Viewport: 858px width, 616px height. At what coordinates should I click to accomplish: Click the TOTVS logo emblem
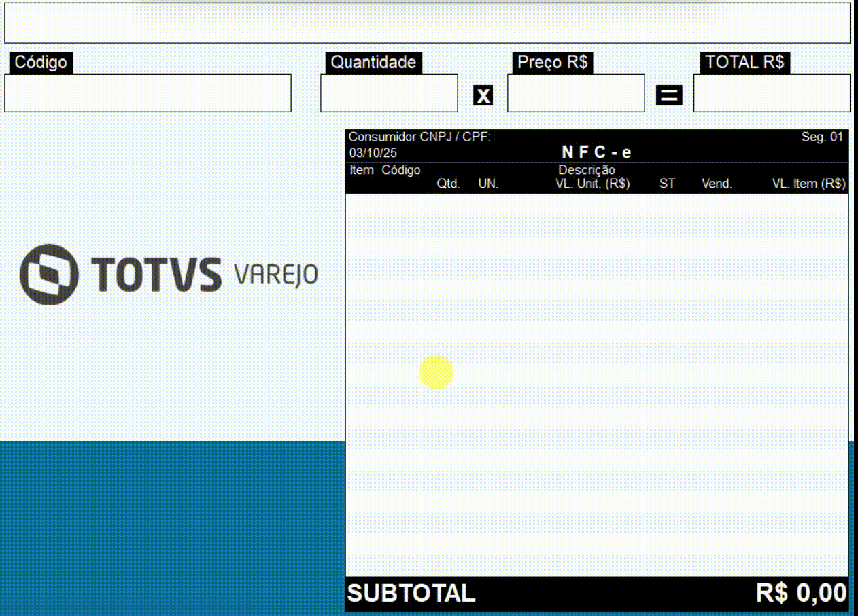pyautogui.click(x=49, y=274)
